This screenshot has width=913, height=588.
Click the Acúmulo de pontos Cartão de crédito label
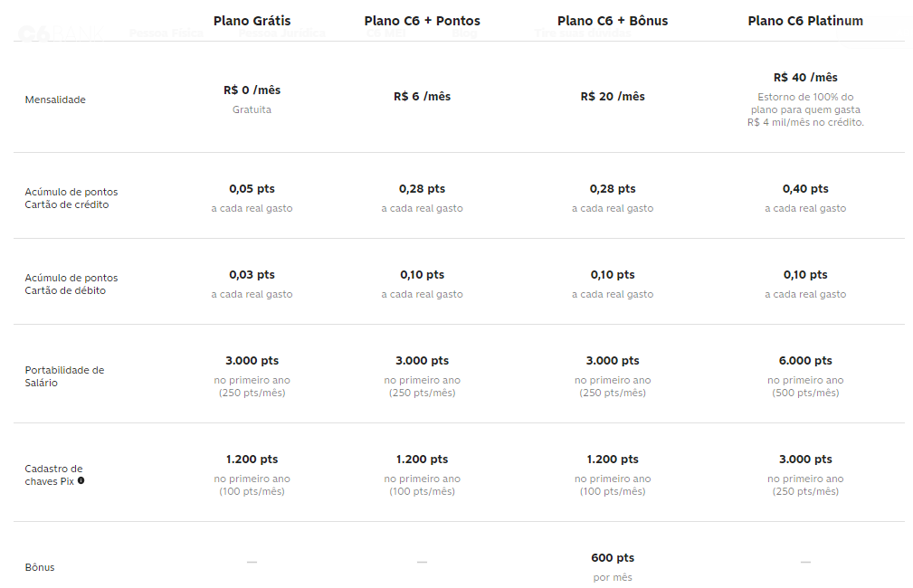71,198
